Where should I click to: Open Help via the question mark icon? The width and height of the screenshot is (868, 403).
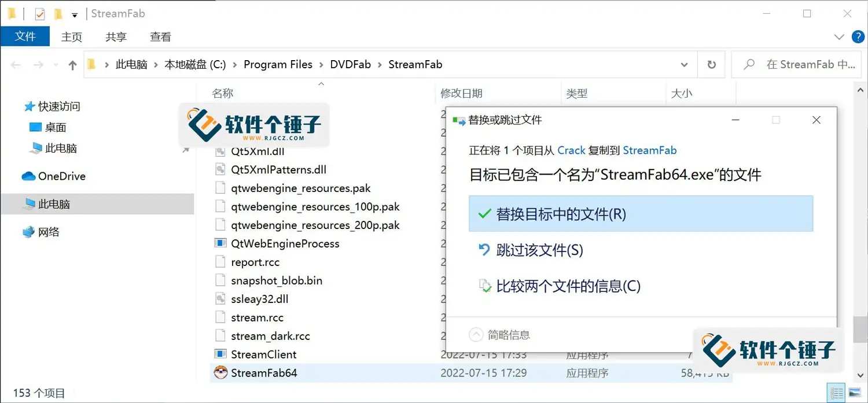coord(858,36)
